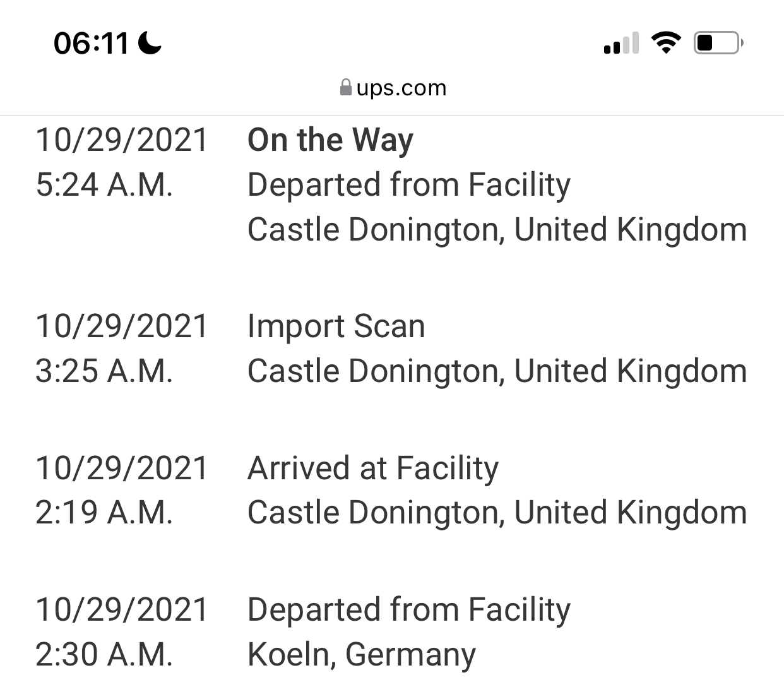
Task: Tap the padlock icon beside ups.com
Action: 346,87
